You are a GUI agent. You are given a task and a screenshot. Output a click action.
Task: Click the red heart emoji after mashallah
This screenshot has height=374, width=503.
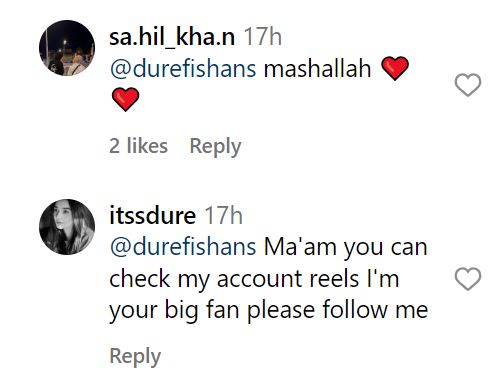click(x=395, y=68)
